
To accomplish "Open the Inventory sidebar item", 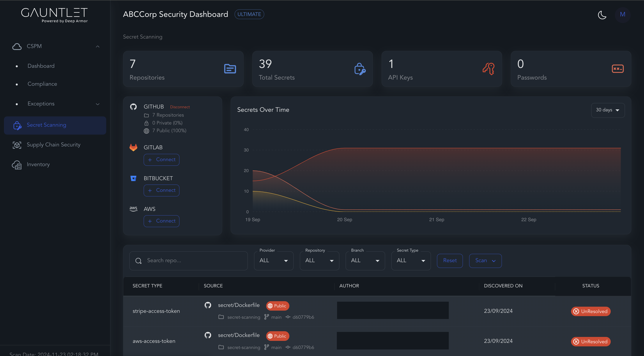I will pos(38,165).
